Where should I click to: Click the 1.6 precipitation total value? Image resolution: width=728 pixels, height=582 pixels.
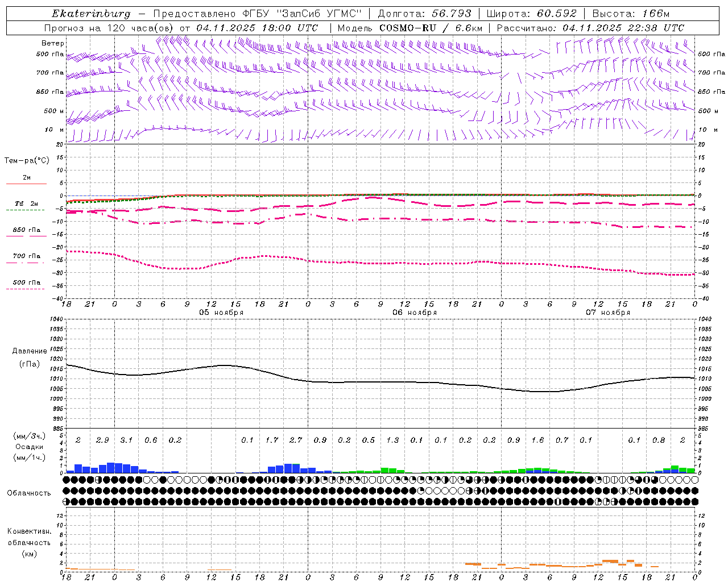(537, 440)
